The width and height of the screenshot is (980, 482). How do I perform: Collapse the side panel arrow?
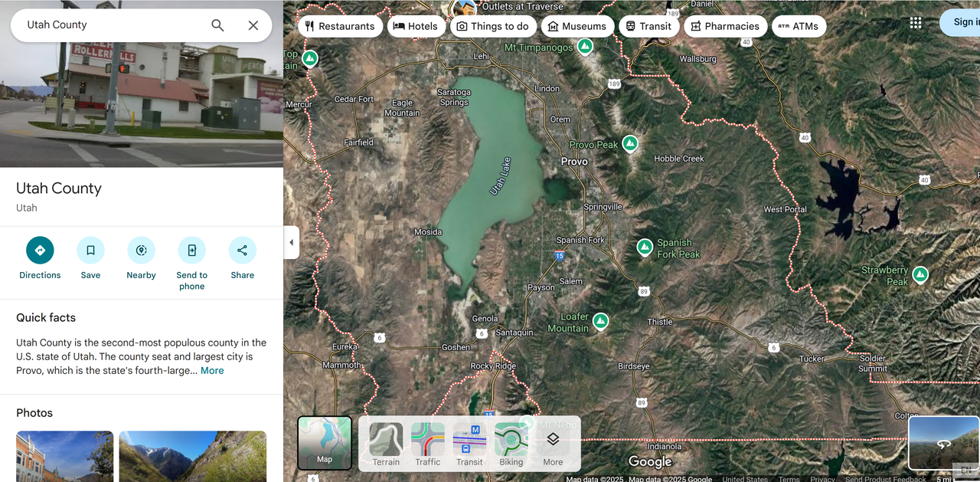[291, 243]
